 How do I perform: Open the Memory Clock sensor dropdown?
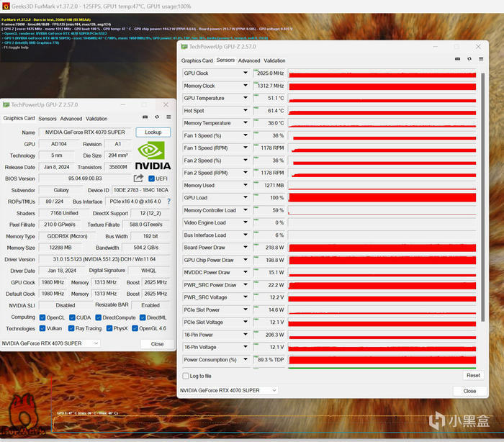246,86
